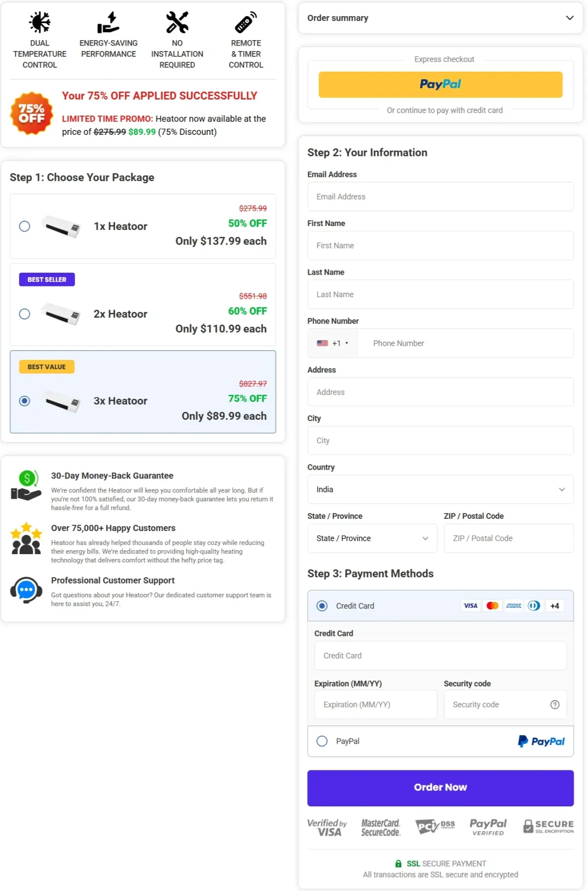Click the PCI DSS badge
Viewport: 588px width, 891px height.
pos(435,826)
